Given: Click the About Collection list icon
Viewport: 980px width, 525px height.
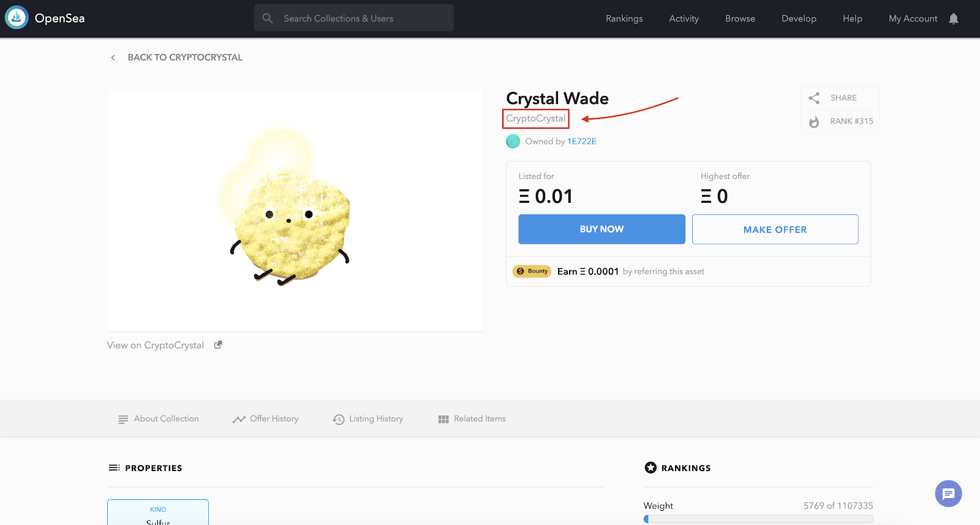Looking at the screenshot, I should pos(123,420).
